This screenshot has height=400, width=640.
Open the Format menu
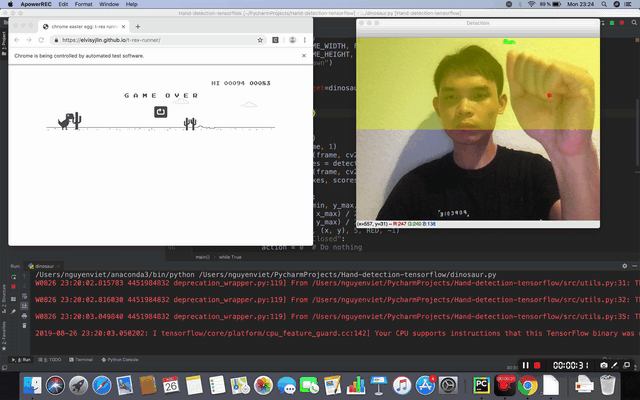click(x=83, y=4)
